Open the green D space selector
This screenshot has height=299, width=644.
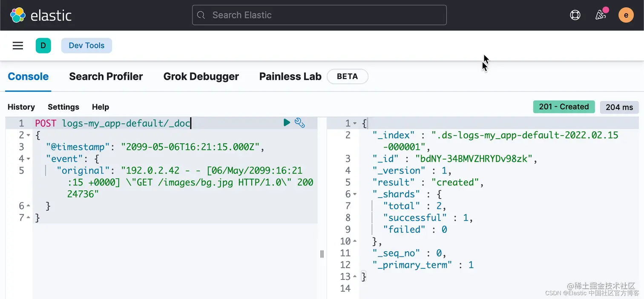[x=43, y=46]
